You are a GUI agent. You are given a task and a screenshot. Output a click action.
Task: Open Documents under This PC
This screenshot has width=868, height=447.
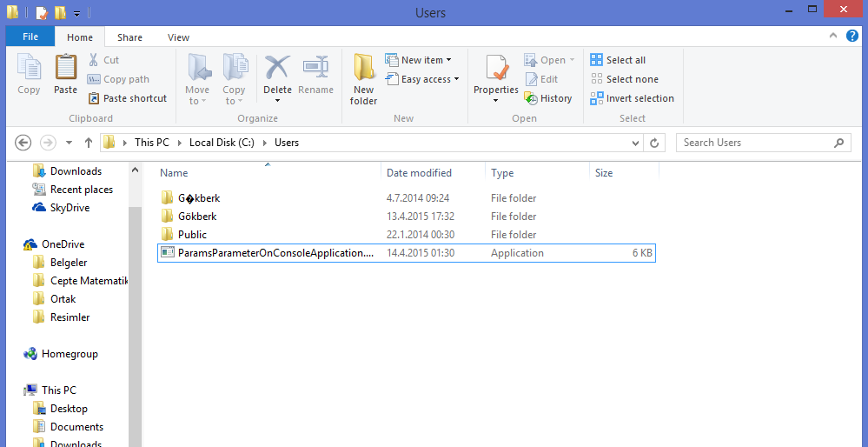(68, 427)
